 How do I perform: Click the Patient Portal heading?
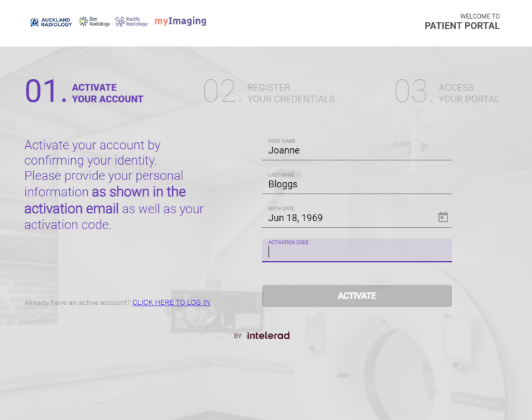tap(462, 27)
